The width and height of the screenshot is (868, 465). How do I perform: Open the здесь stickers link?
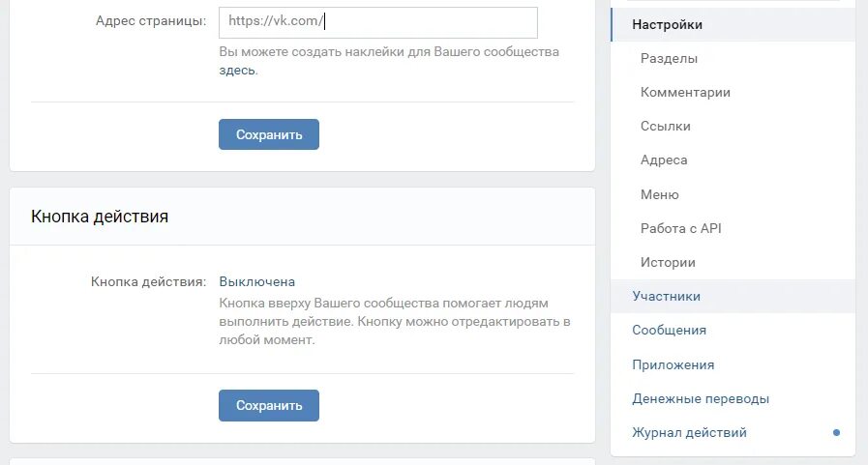[x=237, y=71]
